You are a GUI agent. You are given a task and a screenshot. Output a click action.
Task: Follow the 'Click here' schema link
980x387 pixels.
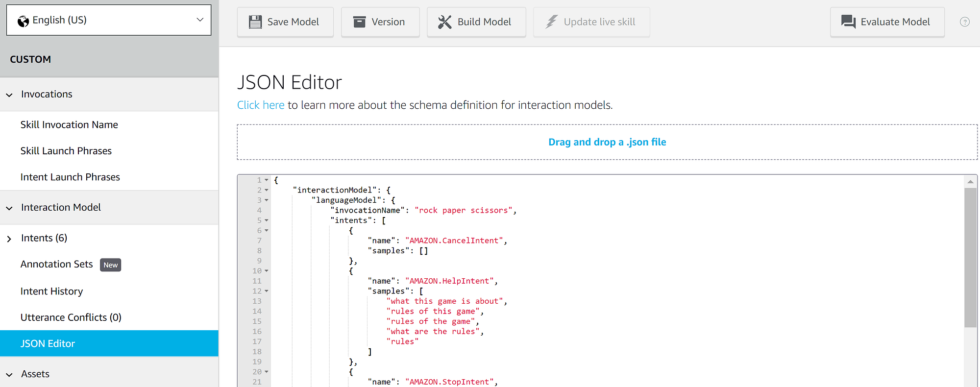261,105
